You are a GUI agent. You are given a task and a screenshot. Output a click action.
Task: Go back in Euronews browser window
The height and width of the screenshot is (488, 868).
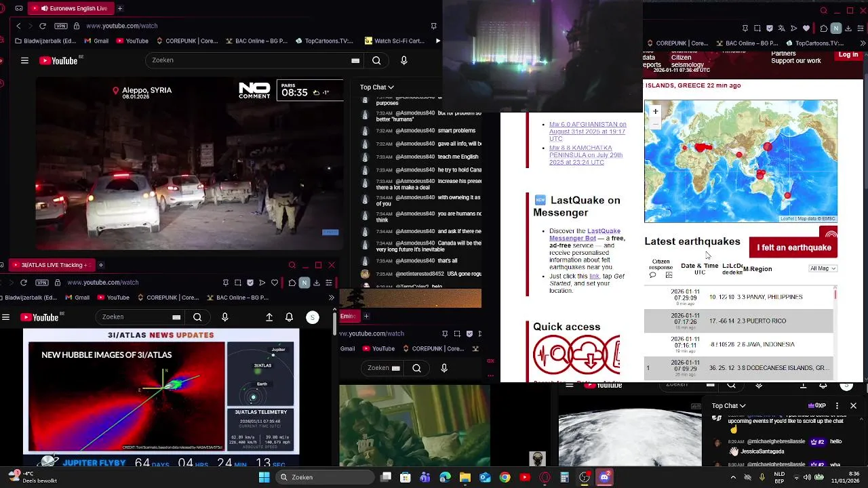(x=18, y=26)
